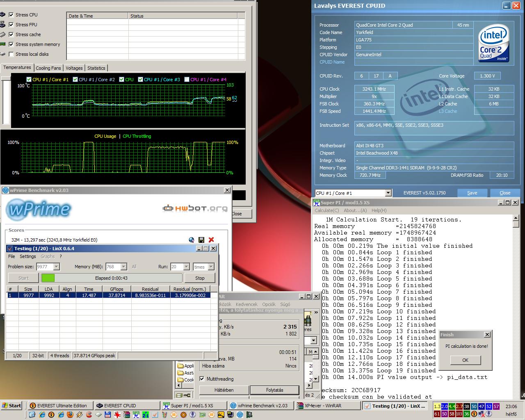Uncheck the Stress FPU checkbox
The width and height of the screenshot is (525, 420).
(x=11, y=25)
